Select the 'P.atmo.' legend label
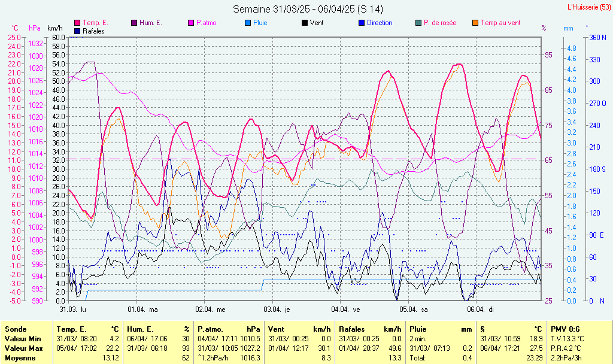This screenshot has height=364, width=613. (x=207, y=23)
